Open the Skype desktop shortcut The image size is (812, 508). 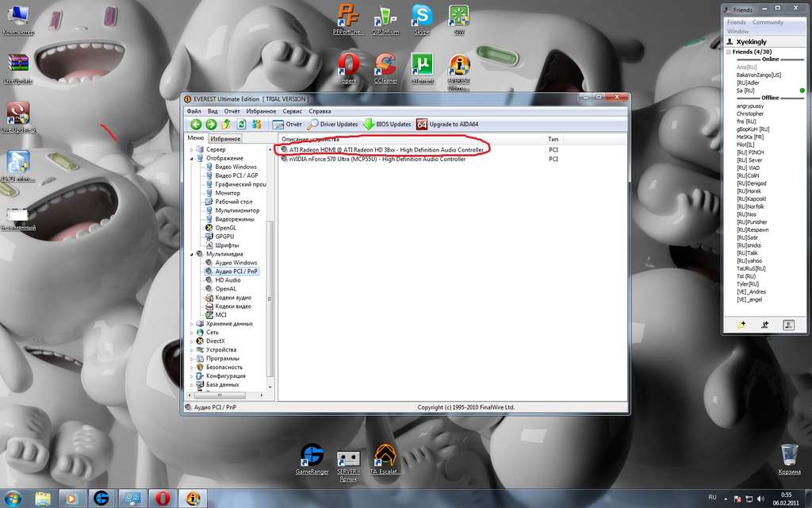(422, 19)
